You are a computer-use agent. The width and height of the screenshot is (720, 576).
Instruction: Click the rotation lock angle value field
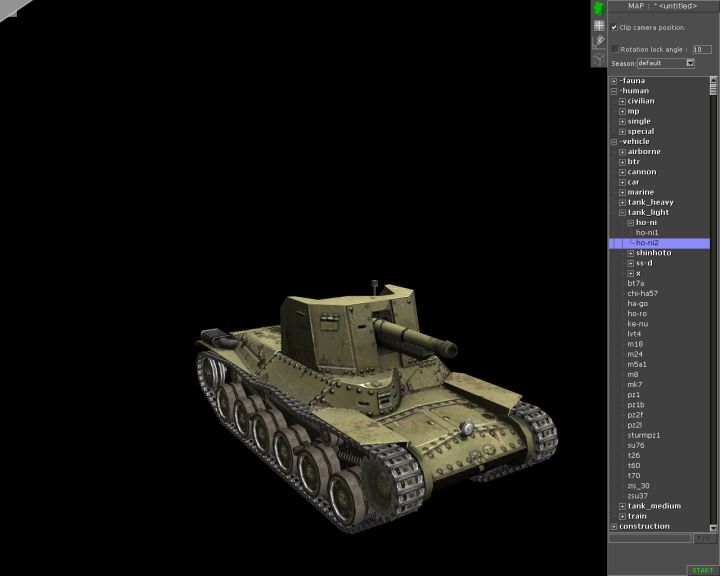pos(702,48)
